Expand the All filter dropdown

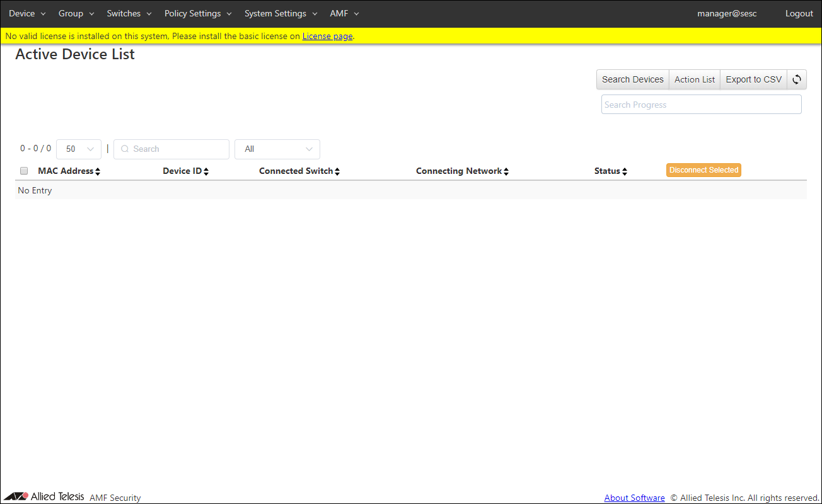277,149
